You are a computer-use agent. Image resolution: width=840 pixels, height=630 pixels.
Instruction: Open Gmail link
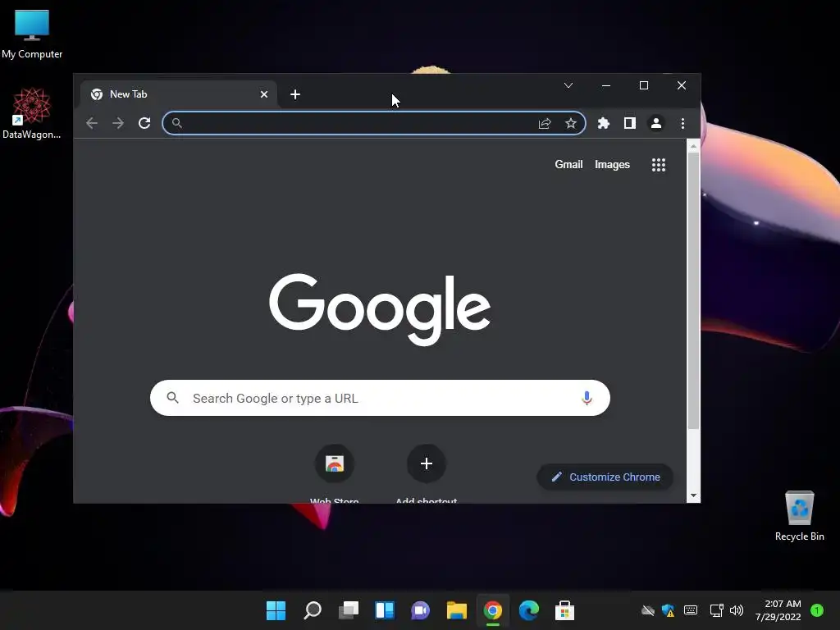click(568, 164)
